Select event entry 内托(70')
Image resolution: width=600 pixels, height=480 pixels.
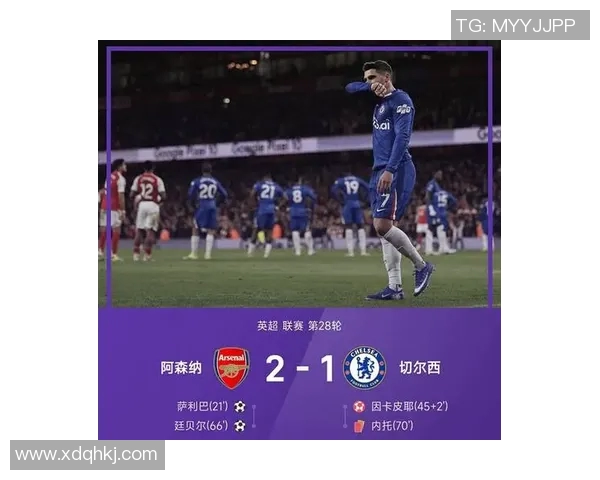coord(392,426)
